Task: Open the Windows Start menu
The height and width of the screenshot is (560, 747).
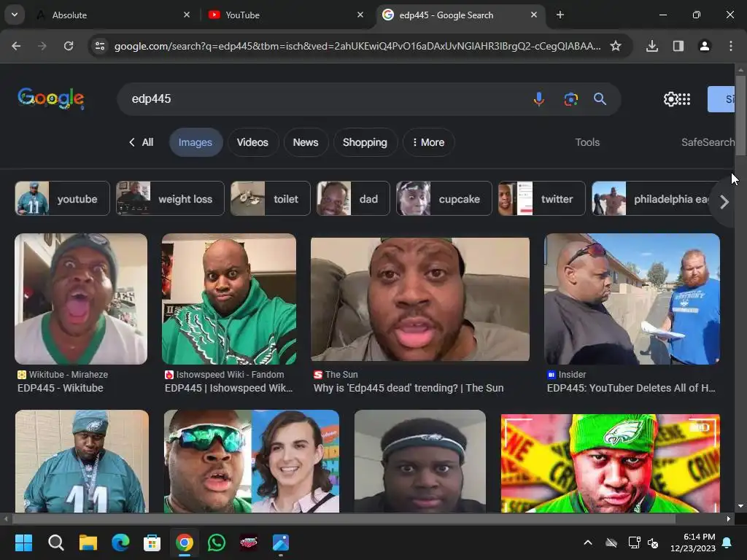Action: [23, 542]
